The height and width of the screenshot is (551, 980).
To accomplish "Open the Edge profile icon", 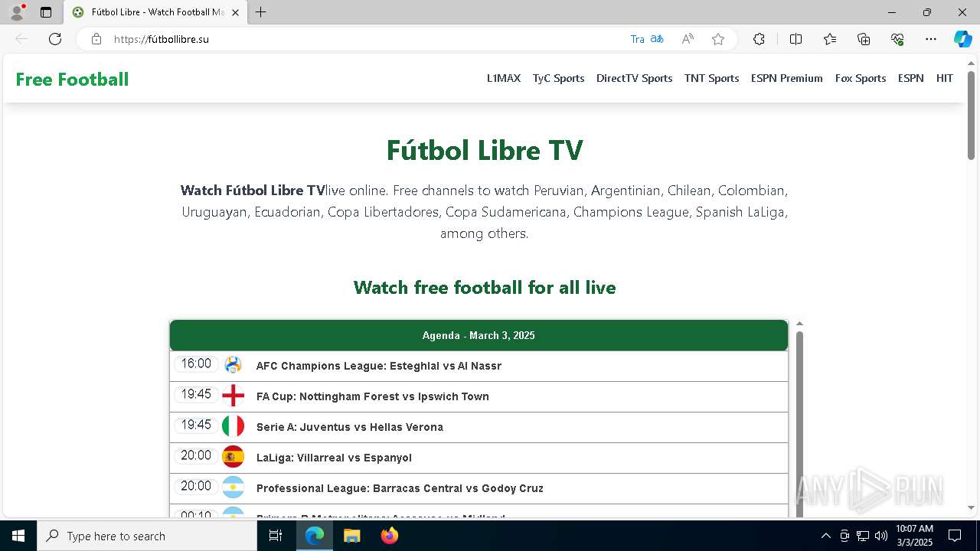I will 17,12.
